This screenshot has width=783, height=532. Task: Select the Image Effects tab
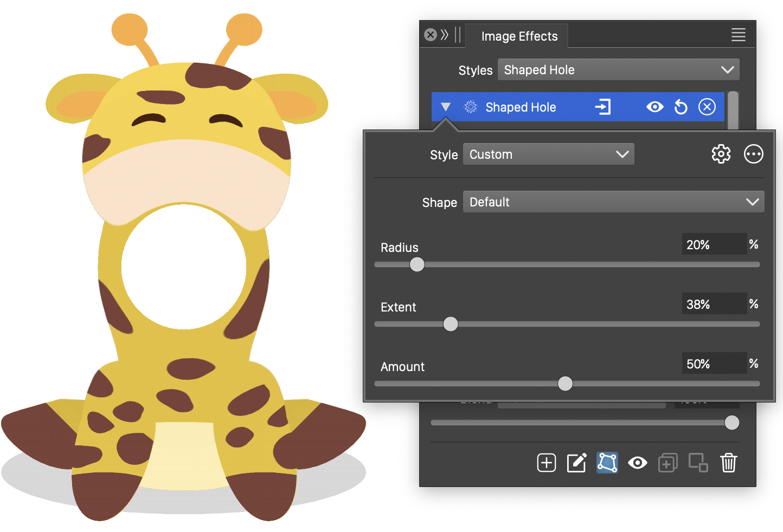pyautogui.click(x=519, y=36)
